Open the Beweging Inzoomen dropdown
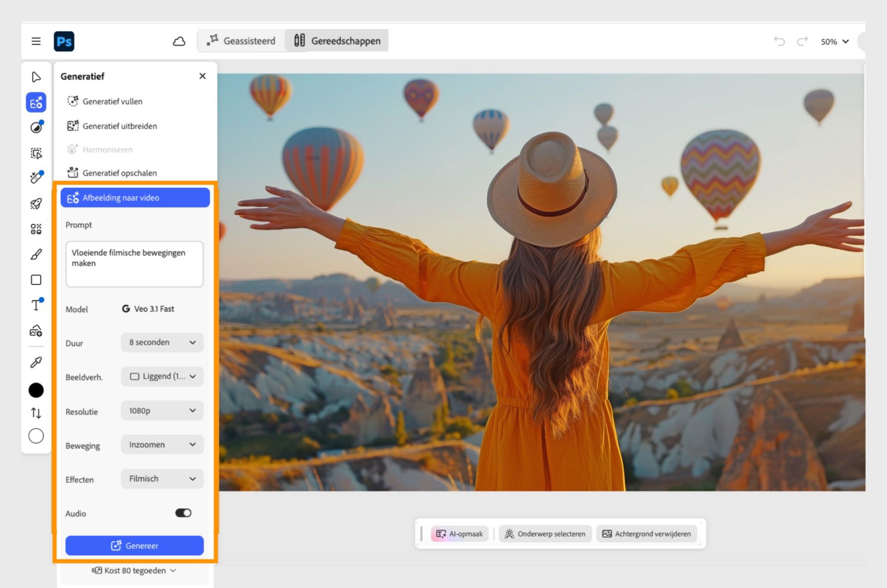This screenshot has height=588, width=887. [x=162, y=444]
